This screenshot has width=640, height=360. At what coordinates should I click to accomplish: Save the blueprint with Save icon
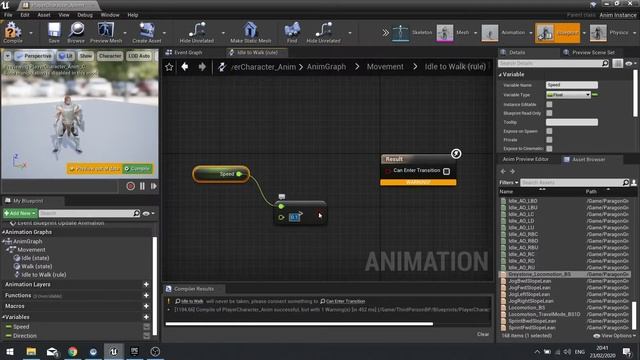(x=54, y=31)
